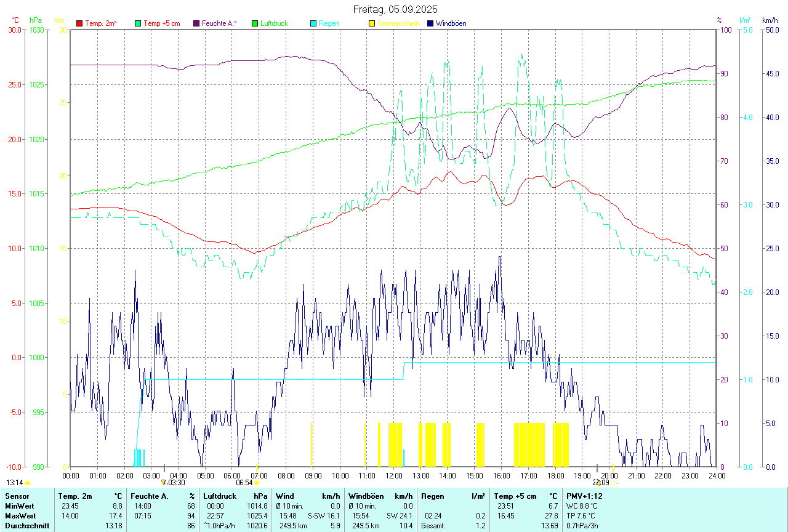Click the cyan Regen legend square
This screenshot has height=532, width=788.
313,23
